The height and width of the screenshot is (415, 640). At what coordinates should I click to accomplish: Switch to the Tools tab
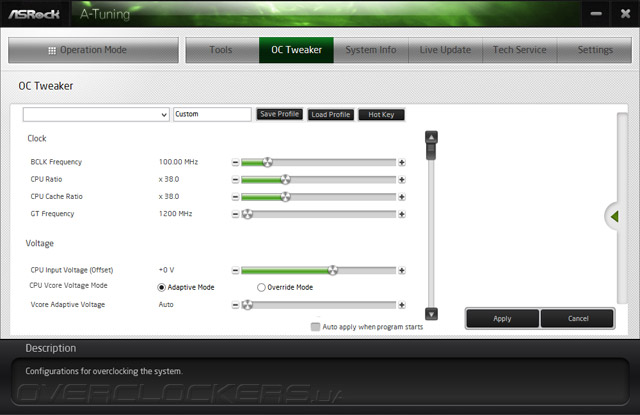point(222,50)
